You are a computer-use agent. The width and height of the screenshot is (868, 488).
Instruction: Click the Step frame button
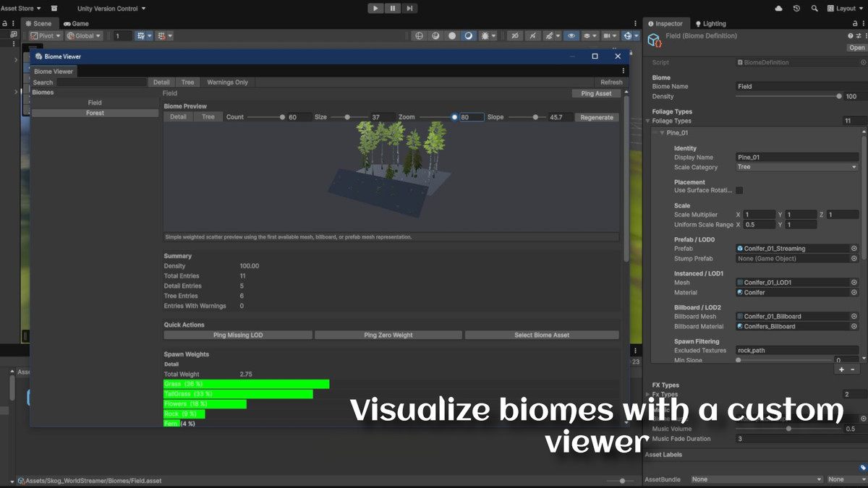tap(410, 8)
